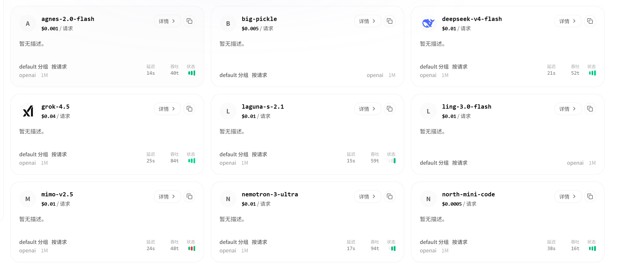Copy the nemotron-3-ultra model name
The height and width of the screenshot is (269, 644).
click(390, 197)
